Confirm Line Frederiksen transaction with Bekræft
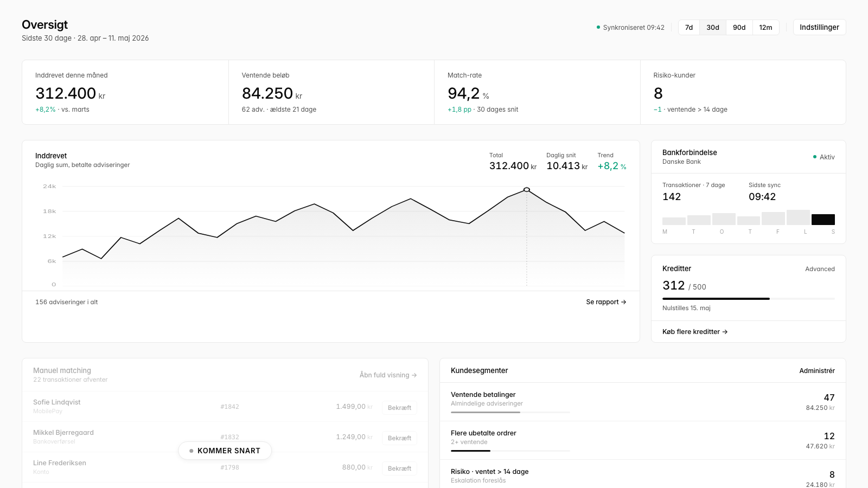Viewport: 868px width, 488px height. (x=399, y=468)
